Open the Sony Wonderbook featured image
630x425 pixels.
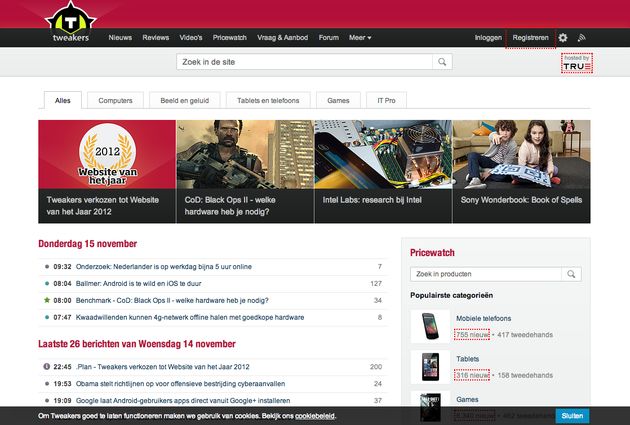tap(522, 155)
